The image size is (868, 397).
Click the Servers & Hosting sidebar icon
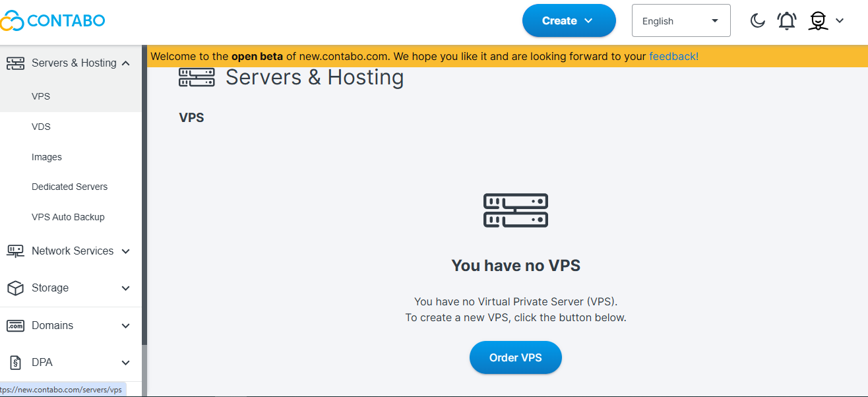click(x=15, y=63)
